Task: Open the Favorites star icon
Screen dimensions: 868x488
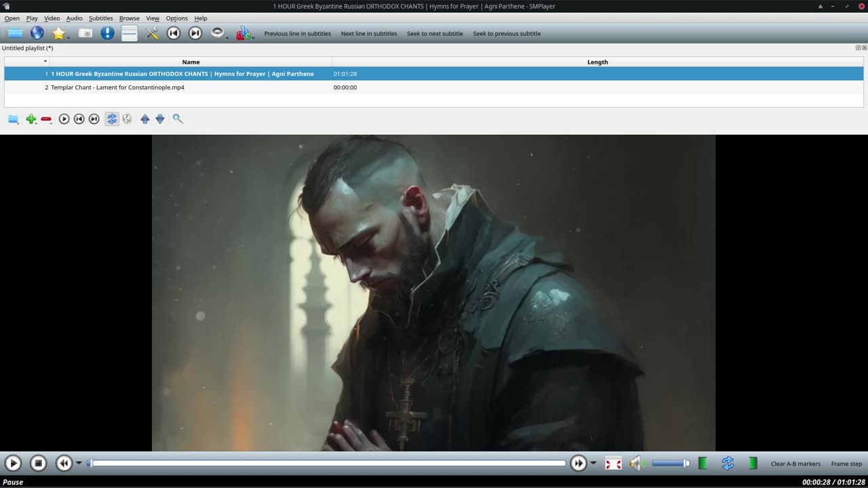Action: click(59, 33)
